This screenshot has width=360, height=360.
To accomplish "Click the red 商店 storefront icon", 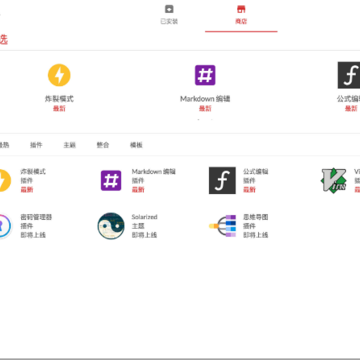I will pyautogui.click(x=241, y=9).
